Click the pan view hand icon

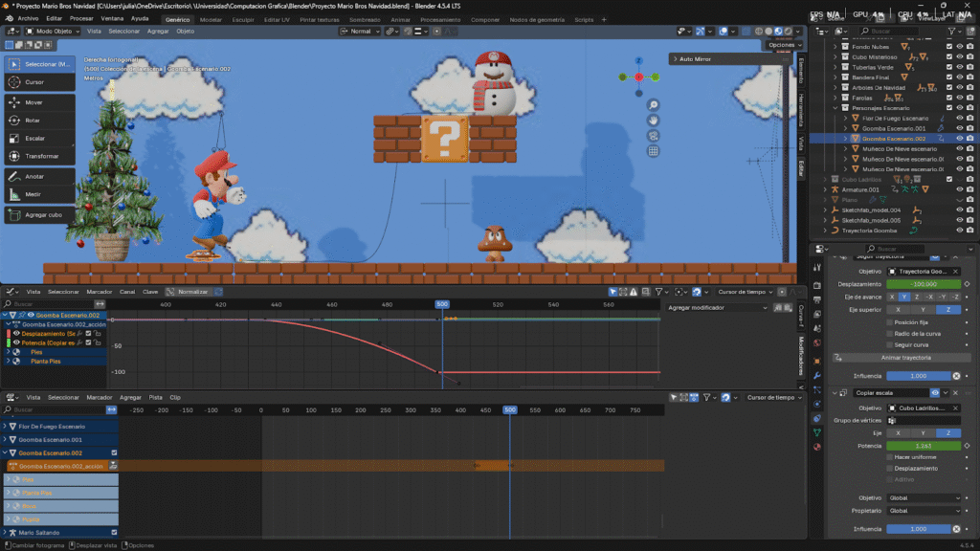pyautogui.click(x=653, y=120)
